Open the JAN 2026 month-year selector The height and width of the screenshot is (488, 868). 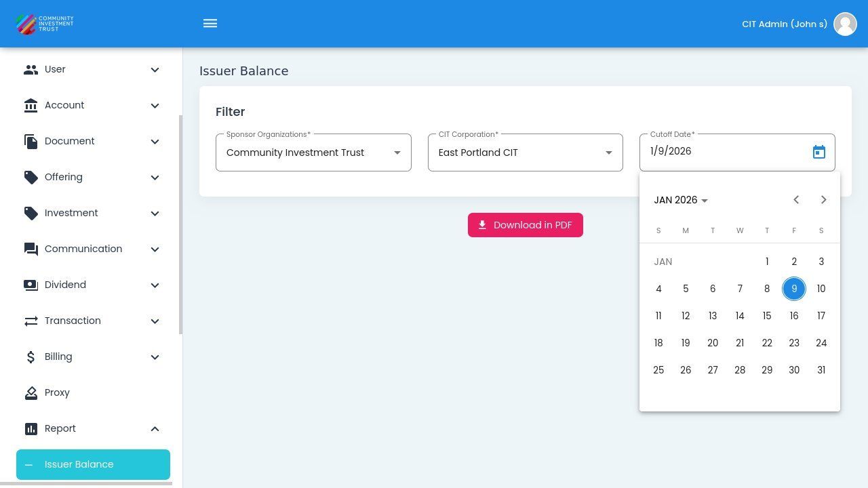tap(681, 200)
